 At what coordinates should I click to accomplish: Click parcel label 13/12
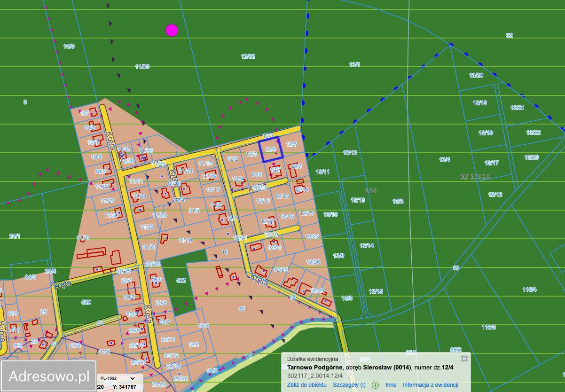point(350,153)
